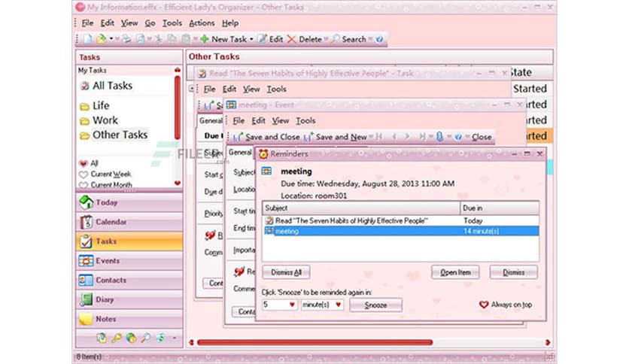The width and height of the screenshot is (629, 364).
Task: Click the print preview page icon in toolbar
Action: [141, 39]
